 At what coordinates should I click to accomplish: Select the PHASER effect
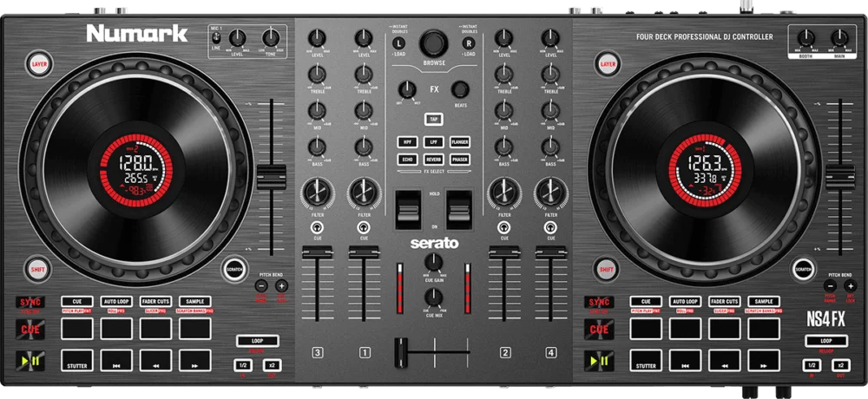[460, 160]
